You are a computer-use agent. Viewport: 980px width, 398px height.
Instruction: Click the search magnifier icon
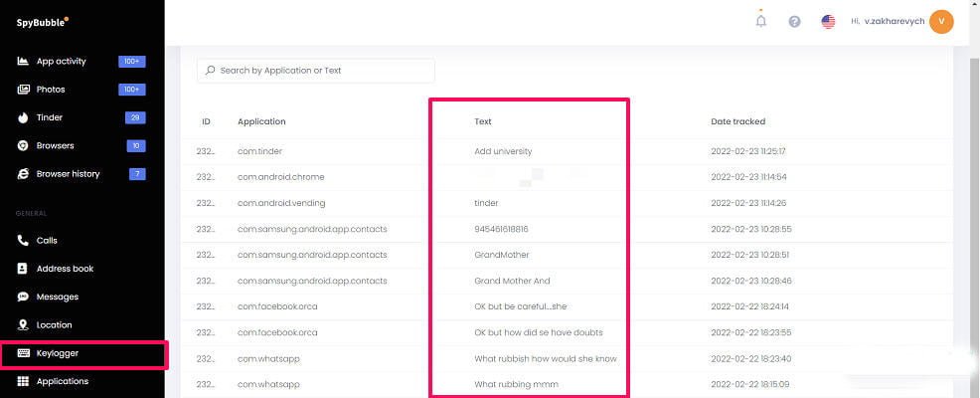pyautogui.click(x=211, y=71)
